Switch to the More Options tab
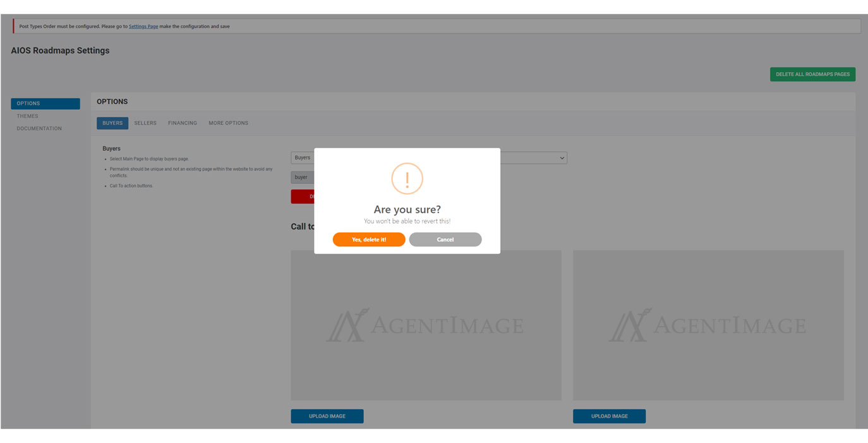 click(228, 123)
